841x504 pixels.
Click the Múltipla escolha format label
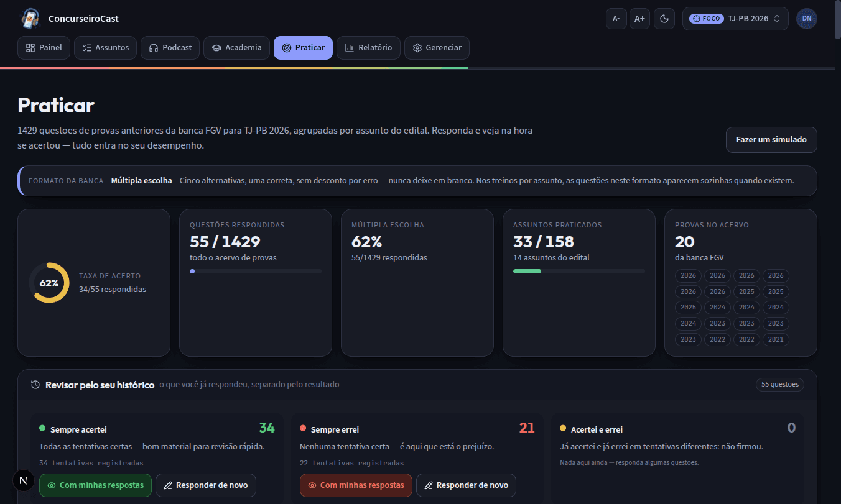pyautogui.click(x=141, y=181)
